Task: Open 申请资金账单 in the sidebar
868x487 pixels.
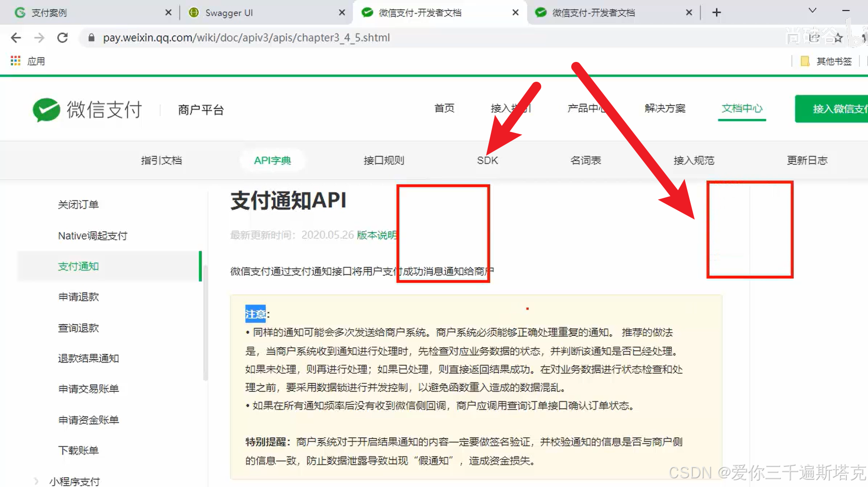Action: pyautogui.click(x=88, y=420)
